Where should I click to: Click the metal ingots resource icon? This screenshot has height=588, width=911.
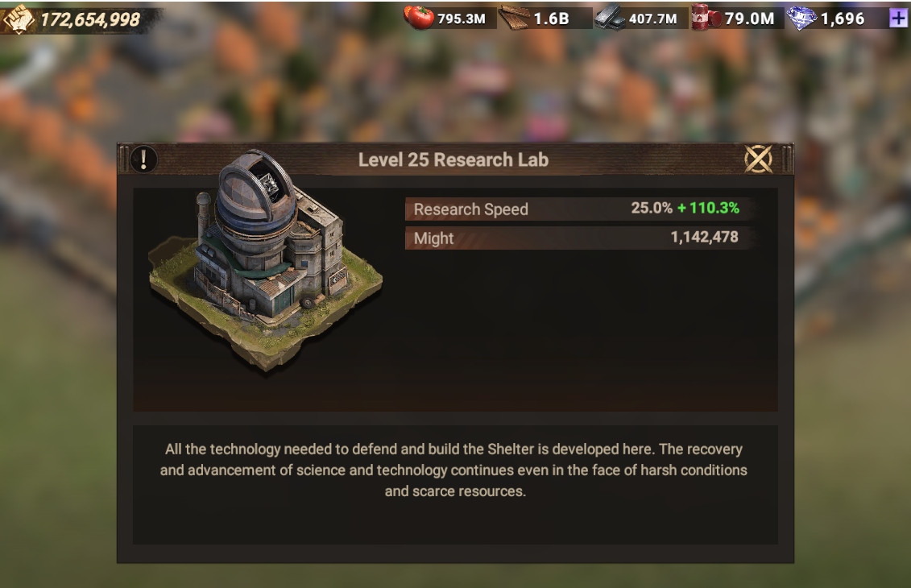coord(610,18)
